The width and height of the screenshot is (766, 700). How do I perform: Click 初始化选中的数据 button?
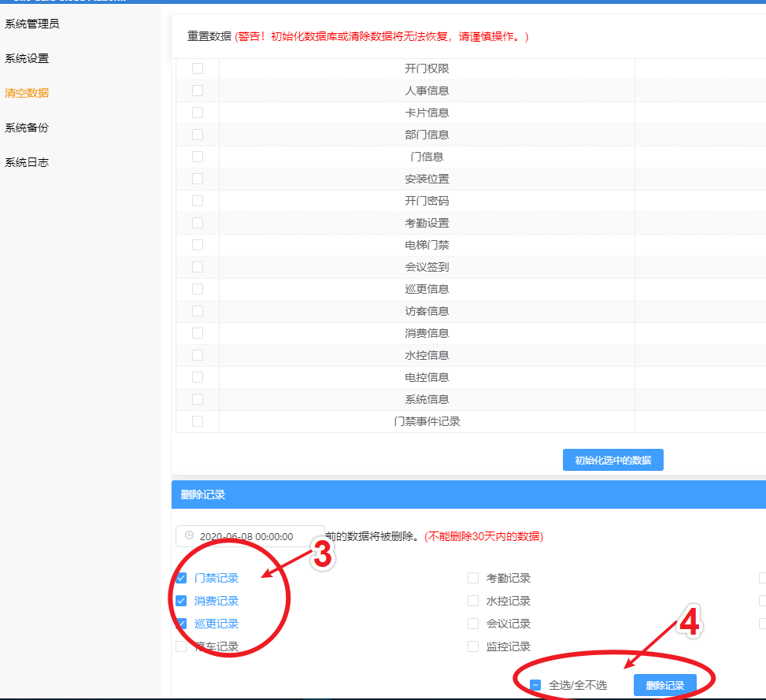(x=612, y=460)
